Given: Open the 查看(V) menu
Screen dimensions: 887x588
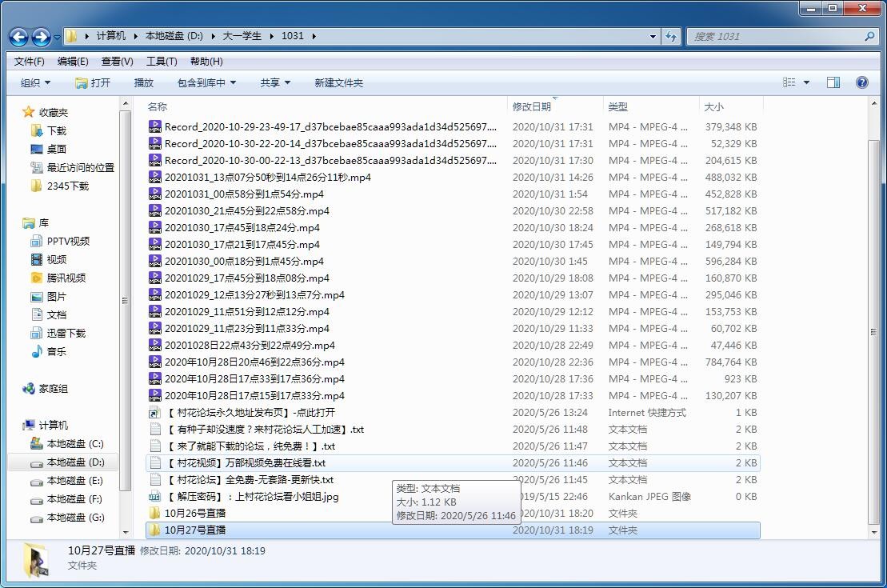Looking at the screenshot, I should 117,62.
